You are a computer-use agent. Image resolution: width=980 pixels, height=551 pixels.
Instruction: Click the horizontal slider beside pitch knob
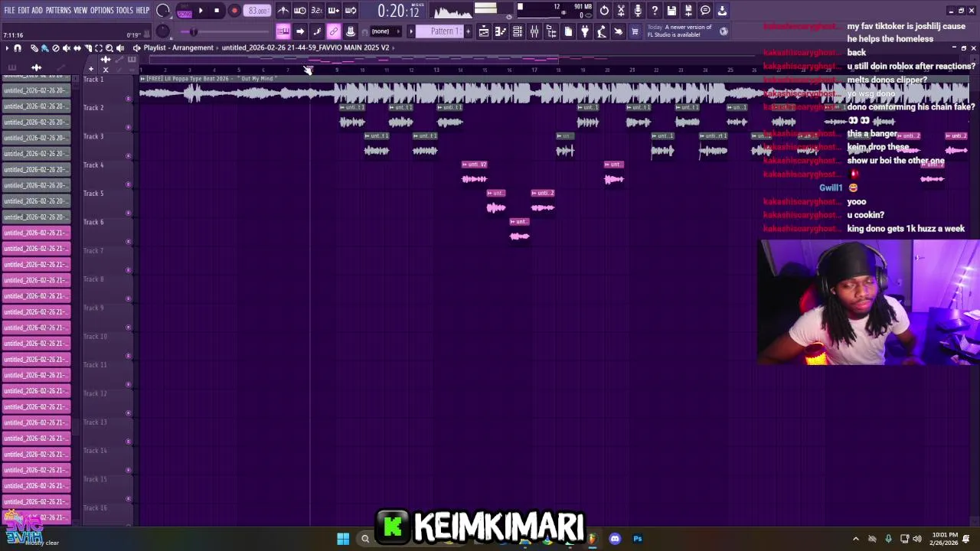coord(226,31)
